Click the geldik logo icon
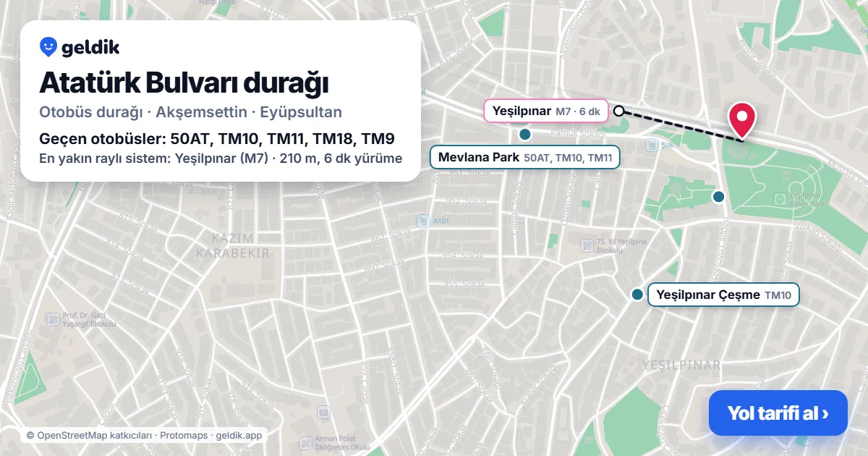Screen dimensions: 868x456 (x=48, y=47)
